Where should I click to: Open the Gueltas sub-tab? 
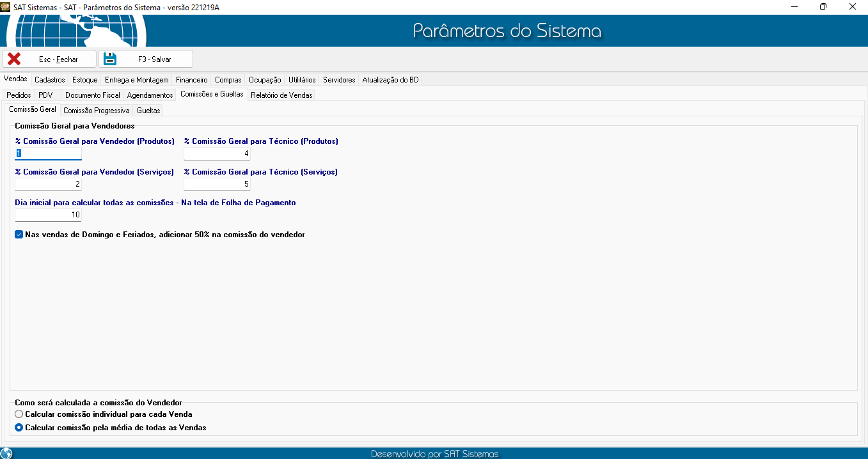coord(148,111)
